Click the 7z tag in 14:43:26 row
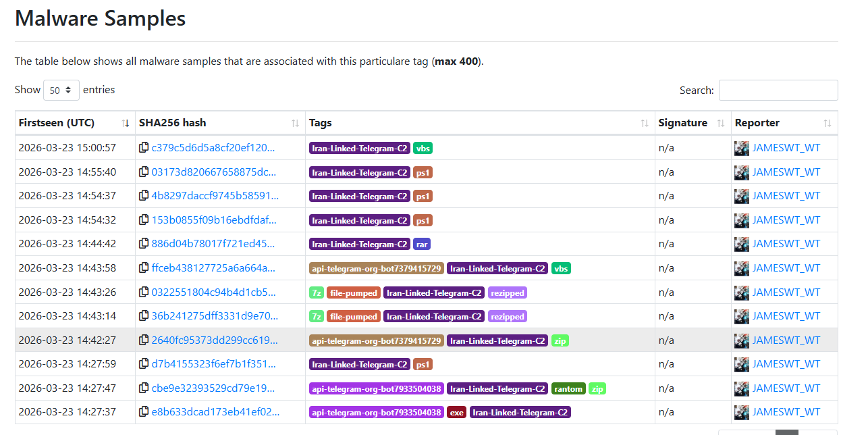Viewport: 868px width, 435px height. coord(317,292)
